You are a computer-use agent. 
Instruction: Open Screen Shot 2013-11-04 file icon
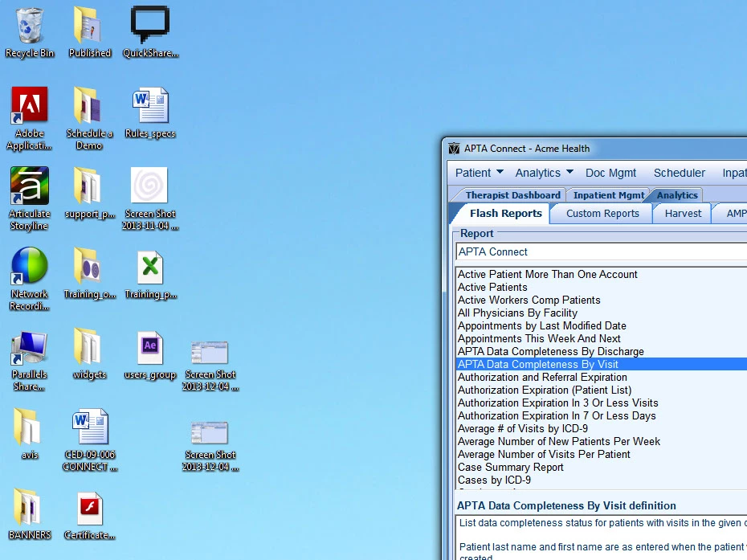[x=149, y=185]
